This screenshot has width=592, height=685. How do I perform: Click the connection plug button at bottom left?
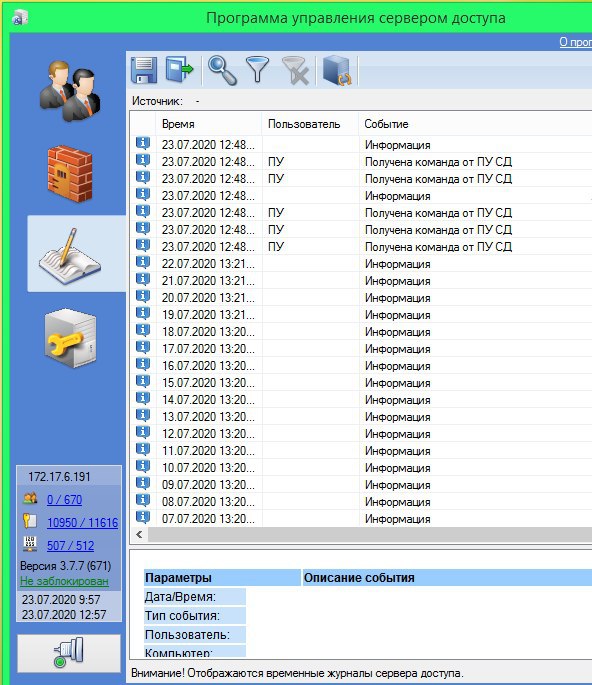(69, 654)
